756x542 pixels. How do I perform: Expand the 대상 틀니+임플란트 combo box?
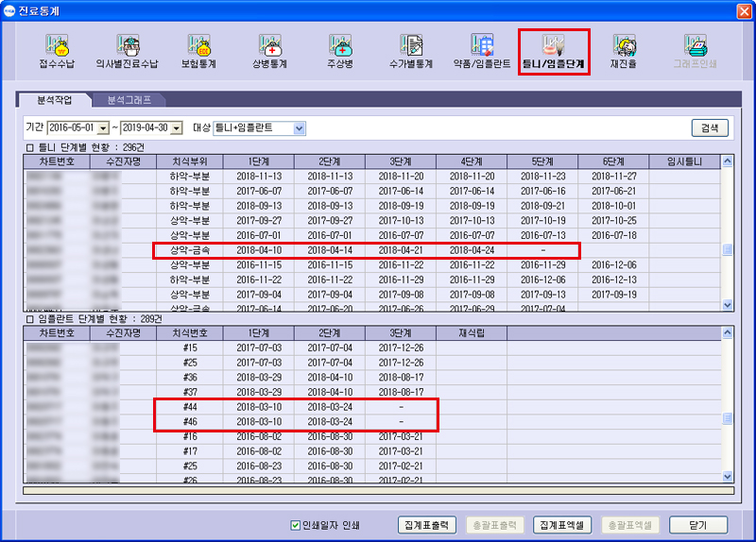pyautogui.click(x=300, y=128)
